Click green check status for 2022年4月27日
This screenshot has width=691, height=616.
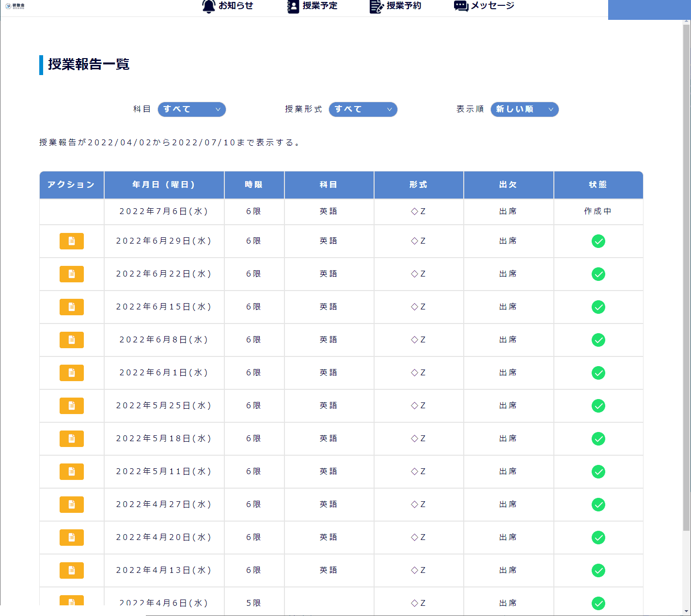point(598,505)
